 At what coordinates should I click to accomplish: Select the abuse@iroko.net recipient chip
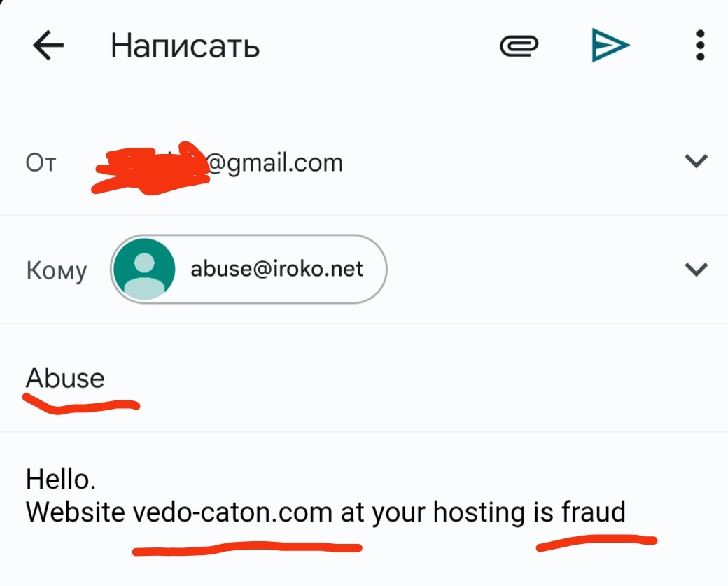pos(248,269)
